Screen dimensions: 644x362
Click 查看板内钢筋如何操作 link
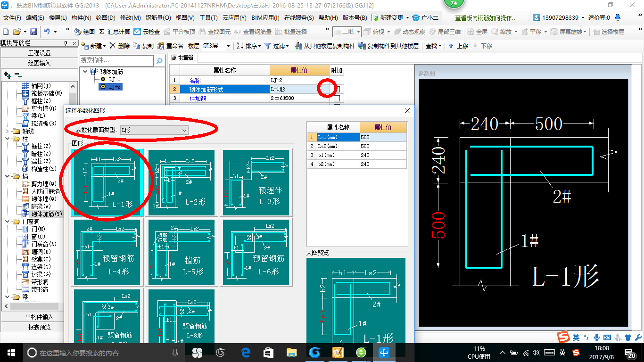pos(485,18)
